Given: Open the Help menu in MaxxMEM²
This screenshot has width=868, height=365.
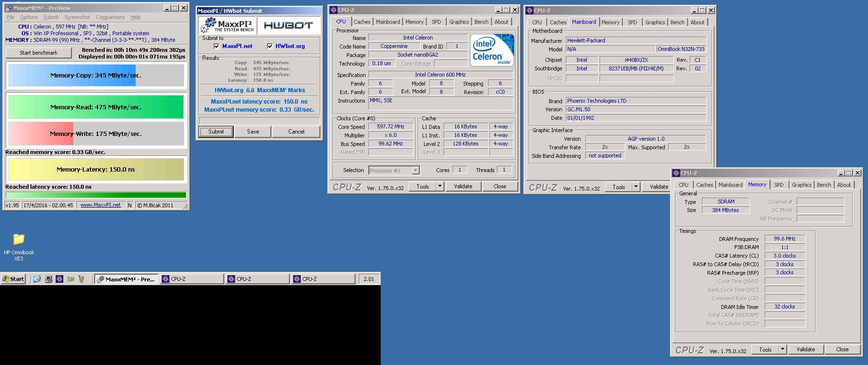Looking at the screenshot, I should [136, 17].
